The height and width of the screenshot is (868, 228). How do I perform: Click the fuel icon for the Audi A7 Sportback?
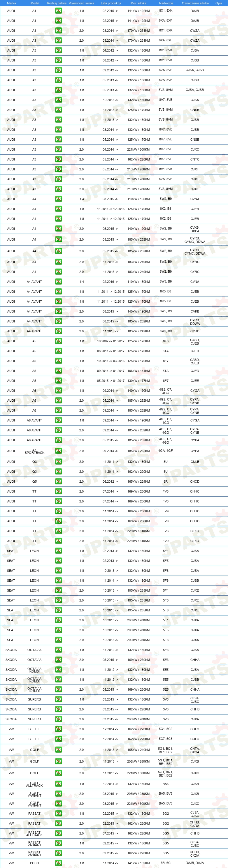click(58, 451)
